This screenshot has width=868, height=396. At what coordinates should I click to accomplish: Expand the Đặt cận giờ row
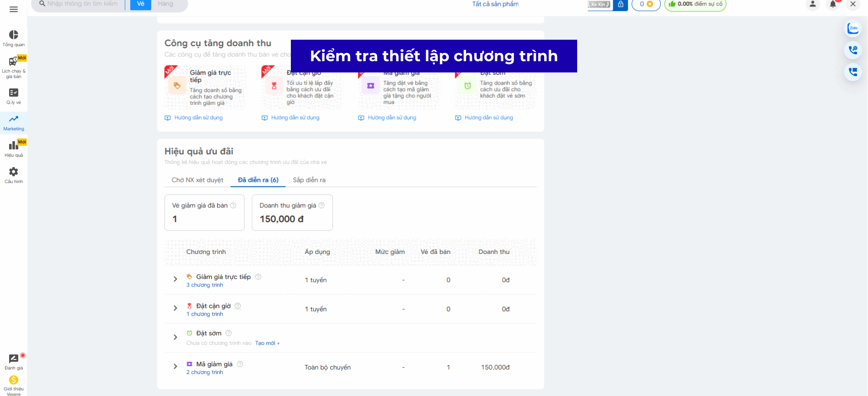175,308
